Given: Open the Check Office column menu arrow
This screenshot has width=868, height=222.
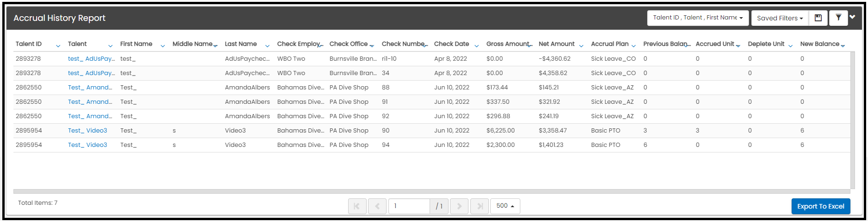Looking at the screenshot, I should [372, 45].
